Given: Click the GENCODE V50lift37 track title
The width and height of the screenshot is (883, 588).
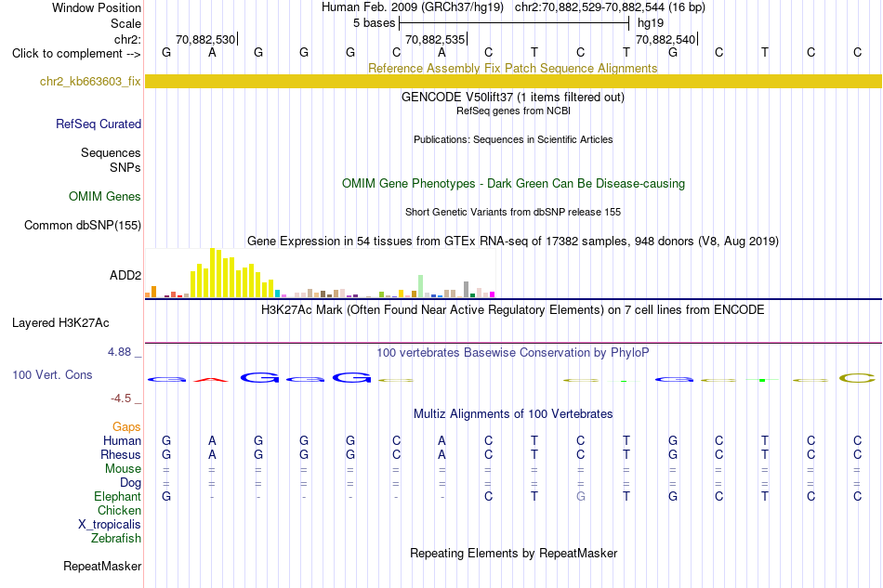Looking at the screenshot, I should [513, 97].
